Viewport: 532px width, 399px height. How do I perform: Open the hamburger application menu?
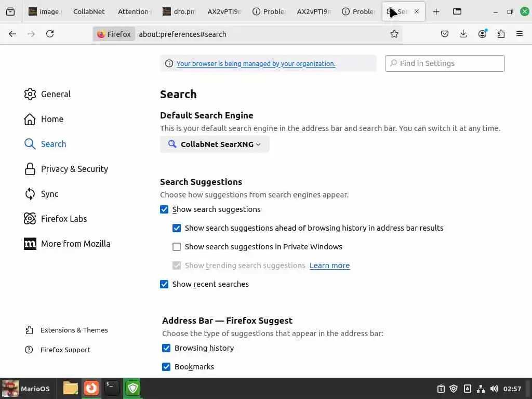520,34
